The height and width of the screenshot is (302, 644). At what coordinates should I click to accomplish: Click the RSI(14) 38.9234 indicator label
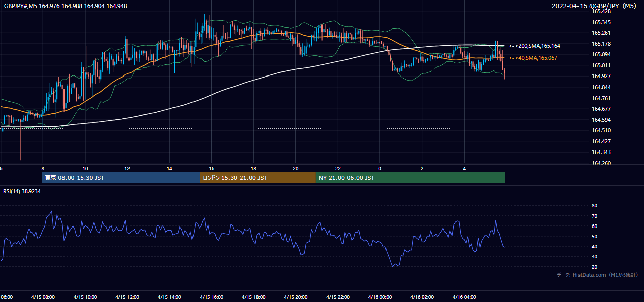(x=22, y=191)
